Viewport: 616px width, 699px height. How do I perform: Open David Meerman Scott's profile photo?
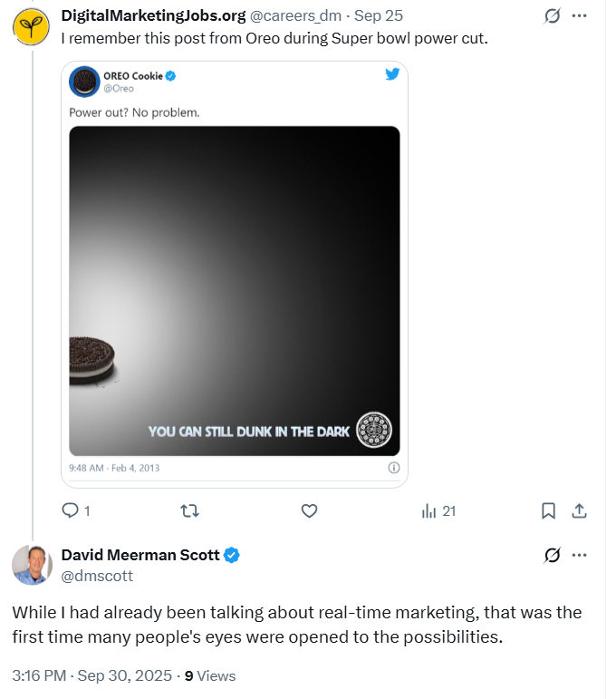pos(31,565)
